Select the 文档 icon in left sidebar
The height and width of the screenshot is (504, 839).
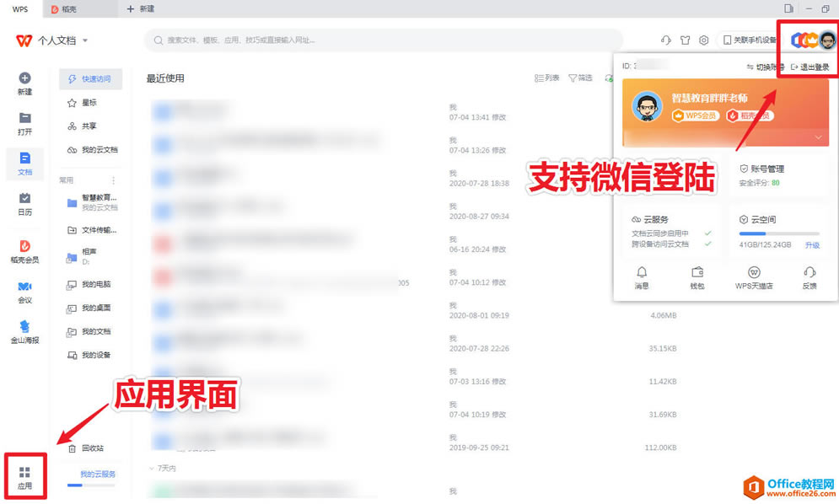click(x=24, y=158)
